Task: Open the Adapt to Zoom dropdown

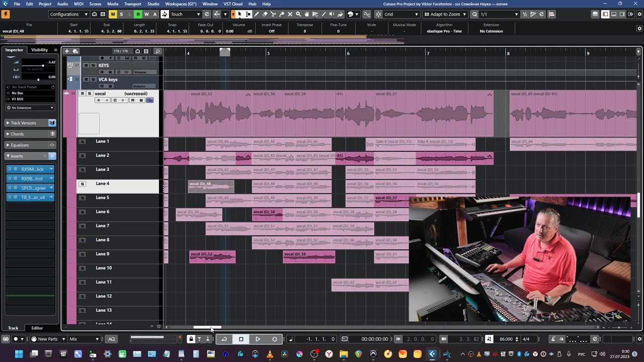Action: pos(445,14)
